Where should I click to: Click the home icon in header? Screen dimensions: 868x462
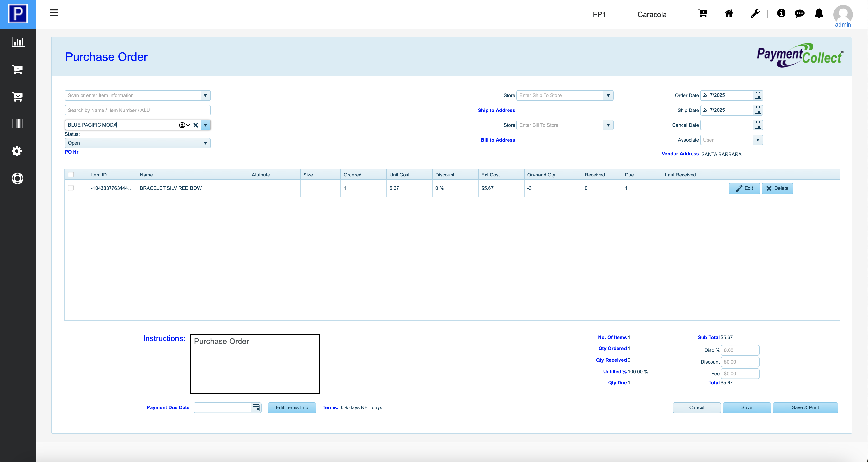click(729, 13)
